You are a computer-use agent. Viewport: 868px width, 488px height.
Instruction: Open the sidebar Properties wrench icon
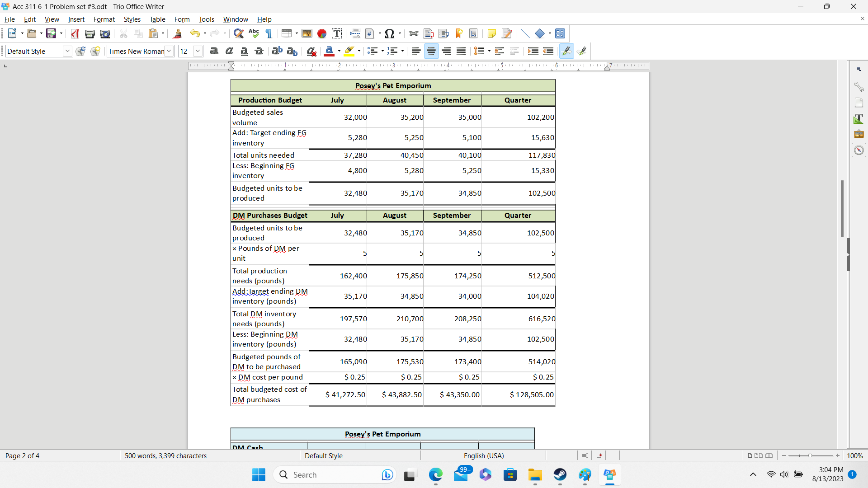coord(859,86)
